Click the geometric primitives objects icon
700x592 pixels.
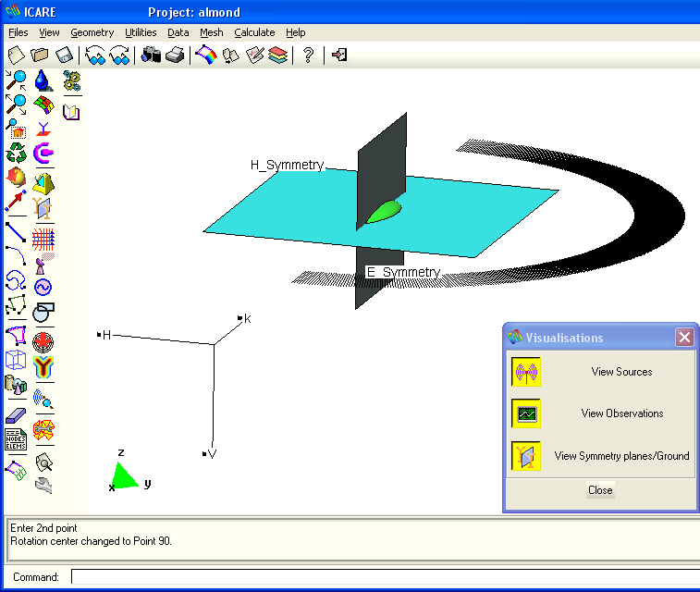click(x=16, y=385)
